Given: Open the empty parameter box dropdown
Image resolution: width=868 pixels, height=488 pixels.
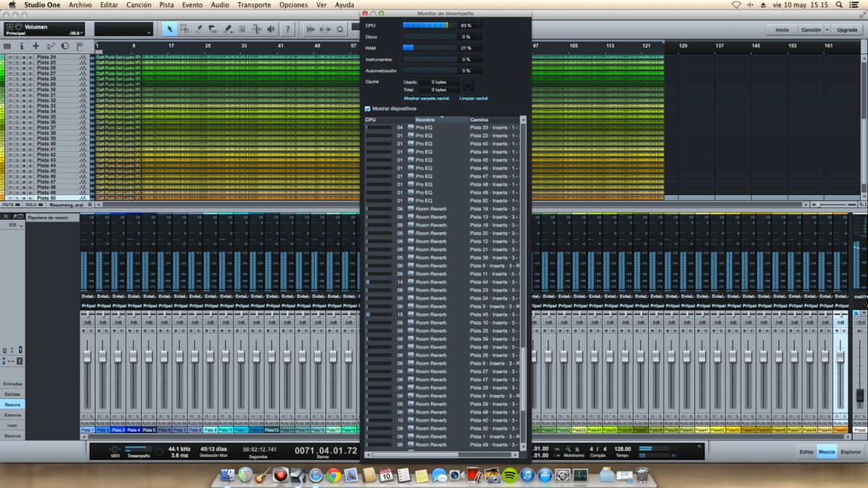Looking at the screenshot, I should tap(149, 33).
